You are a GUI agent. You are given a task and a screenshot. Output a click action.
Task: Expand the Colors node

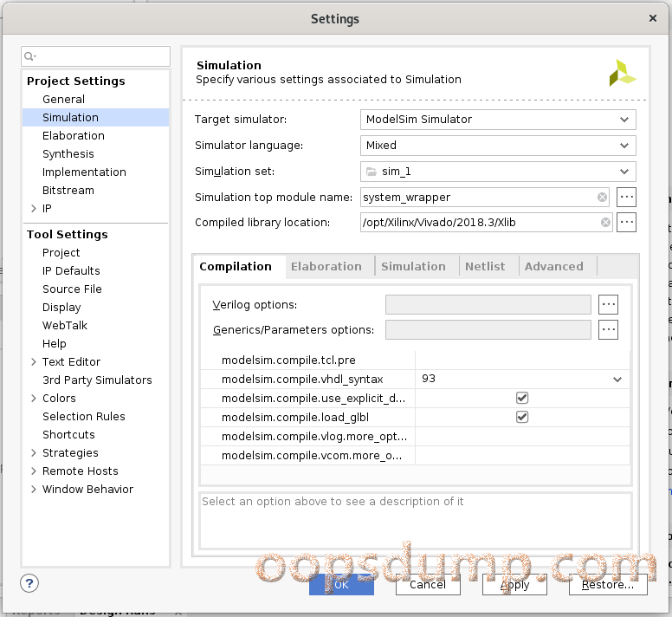pyautogui.click(x=34, y=399)
